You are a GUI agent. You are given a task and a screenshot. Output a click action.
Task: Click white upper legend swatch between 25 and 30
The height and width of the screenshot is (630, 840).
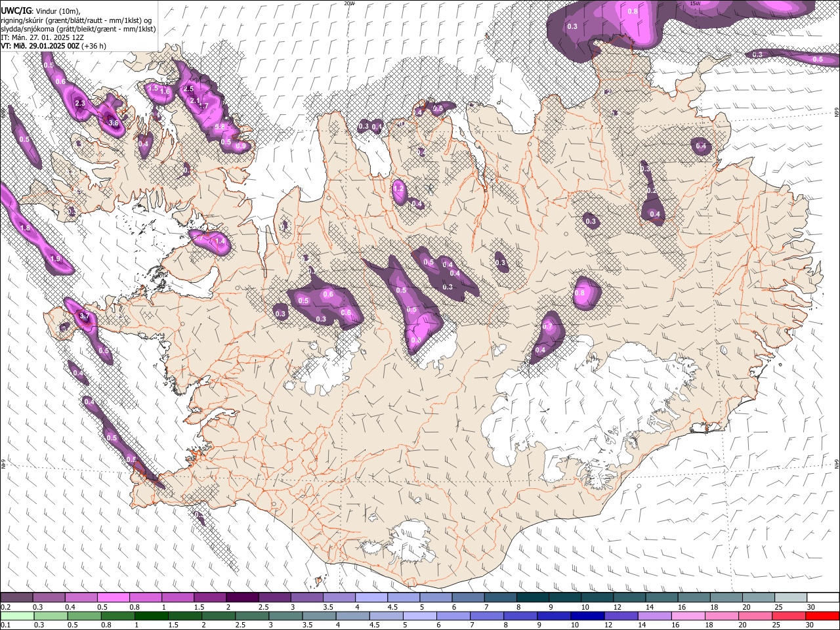pyautogui.click(x=790, y=598)
